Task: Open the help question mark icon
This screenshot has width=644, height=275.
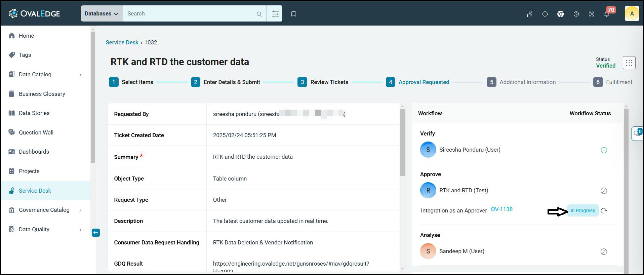Action: 576,14
